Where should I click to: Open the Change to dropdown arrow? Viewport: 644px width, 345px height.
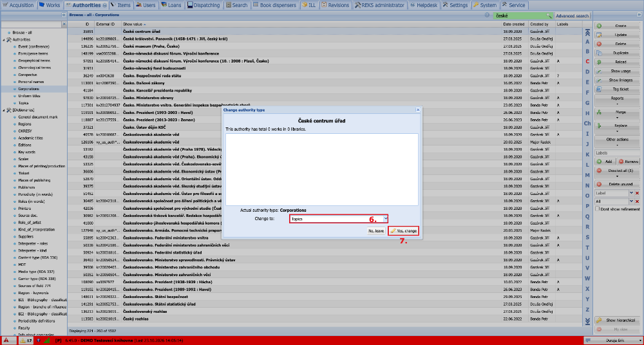click(x=385, y=219)
